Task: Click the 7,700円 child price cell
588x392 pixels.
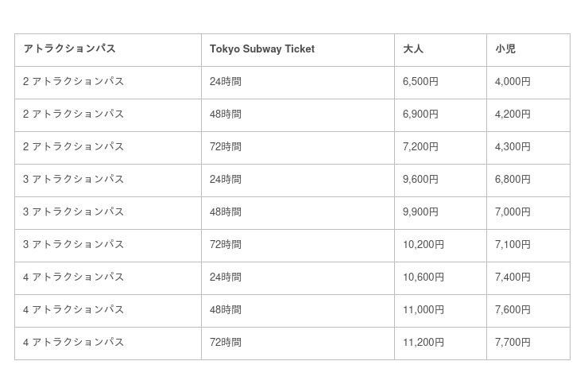Action: pos(513,343)
